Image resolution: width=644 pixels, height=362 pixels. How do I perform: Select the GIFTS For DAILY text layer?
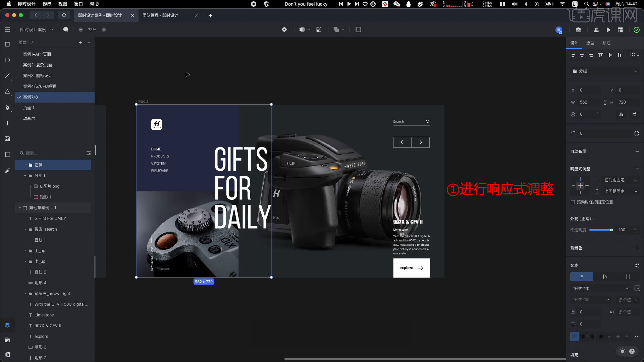(x=50, y=219)
